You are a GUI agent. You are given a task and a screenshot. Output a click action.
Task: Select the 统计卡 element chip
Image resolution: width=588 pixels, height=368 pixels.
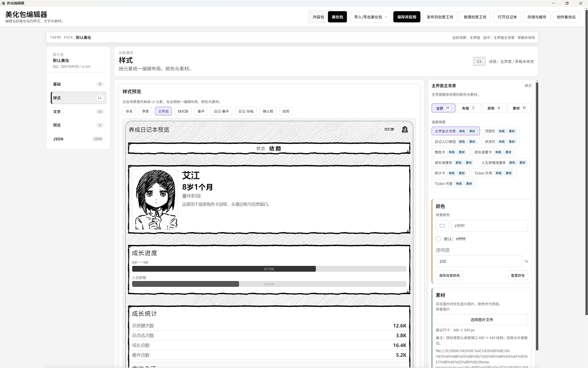tap(450, 173)
